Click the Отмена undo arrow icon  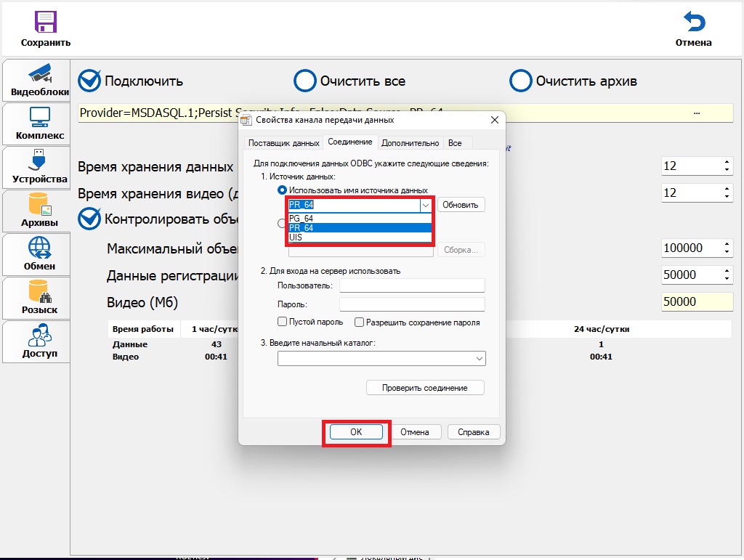(x=694, y=22)
